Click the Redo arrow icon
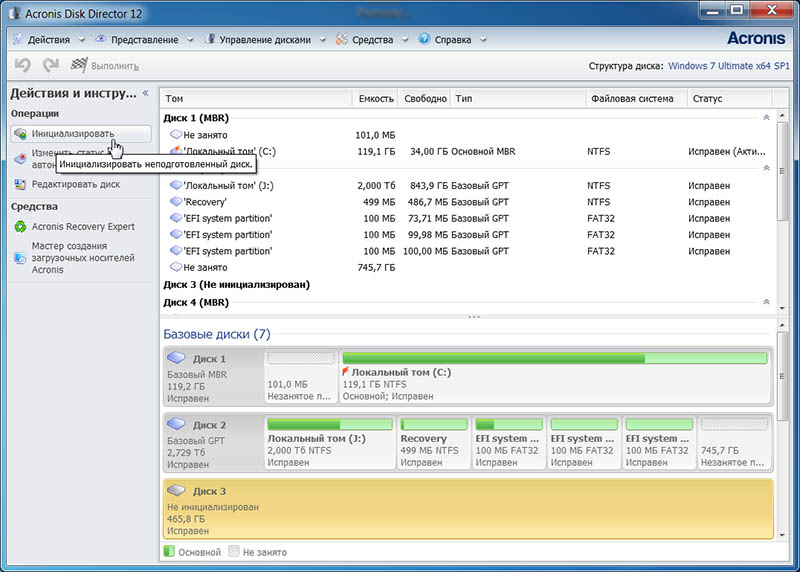 (x=51, y=65)
